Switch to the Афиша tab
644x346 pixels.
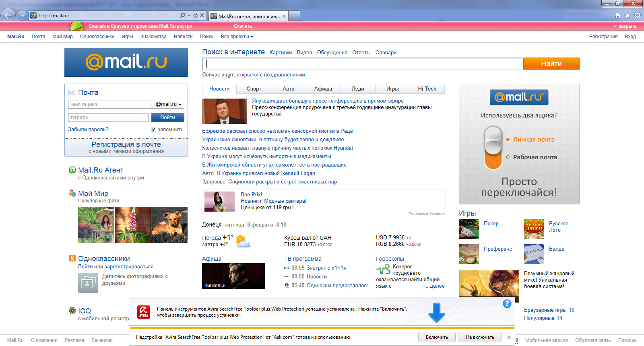[323, 89]
